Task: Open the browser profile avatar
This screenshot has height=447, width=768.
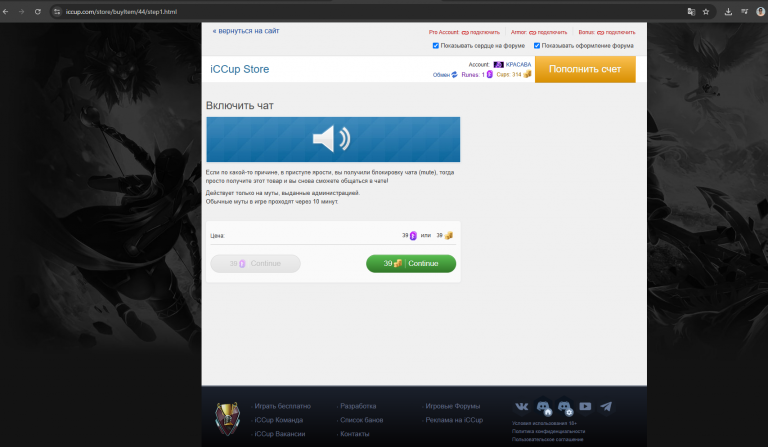Action: (760, 12)
